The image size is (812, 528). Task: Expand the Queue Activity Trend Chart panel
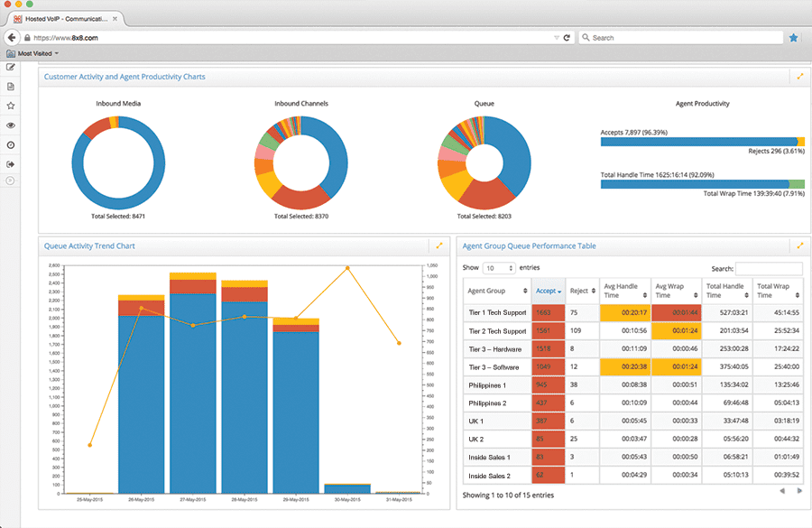(x=439, y=245)
